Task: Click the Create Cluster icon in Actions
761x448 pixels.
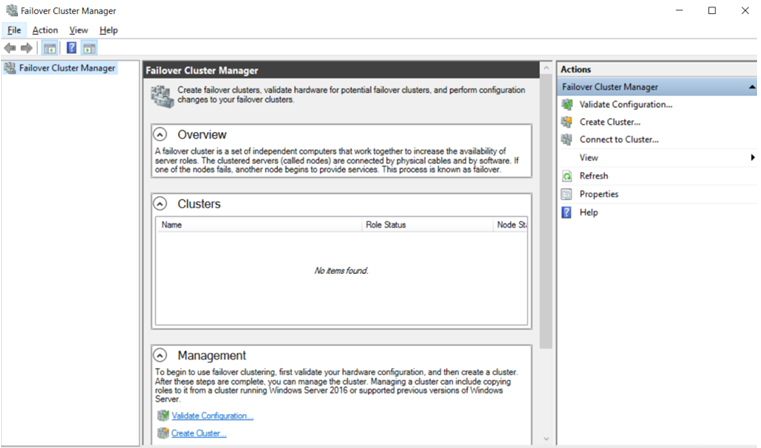Action: tap(567, 122)
